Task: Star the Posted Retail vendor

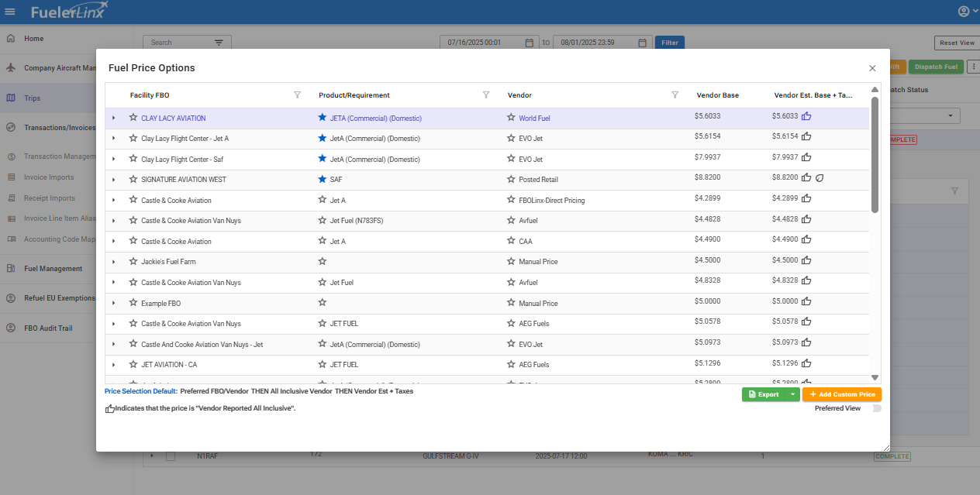Action: point(511,179)
